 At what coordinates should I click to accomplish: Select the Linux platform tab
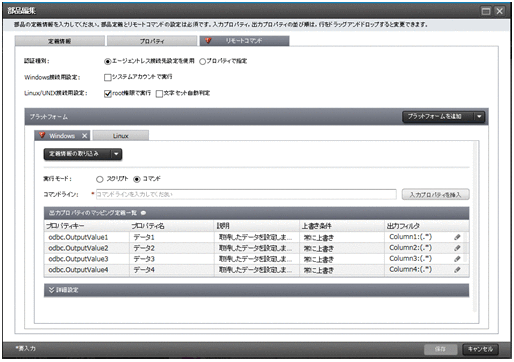click(x=121, y=136)
